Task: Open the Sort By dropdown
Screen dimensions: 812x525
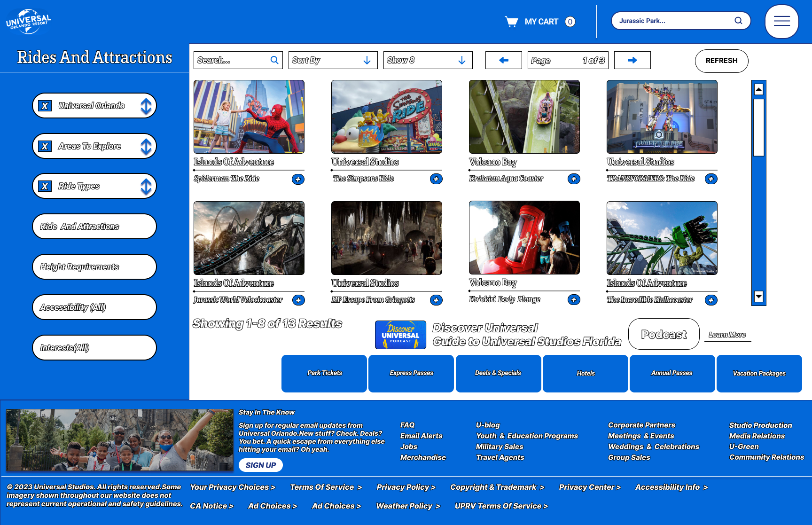Action: point(333,60)
